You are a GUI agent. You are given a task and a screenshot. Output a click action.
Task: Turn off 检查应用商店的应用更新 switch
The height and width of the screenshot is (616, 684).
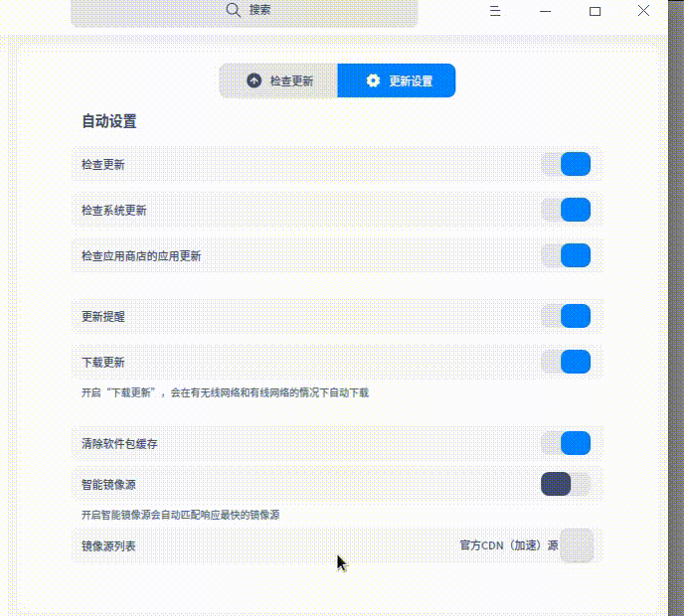566,255
